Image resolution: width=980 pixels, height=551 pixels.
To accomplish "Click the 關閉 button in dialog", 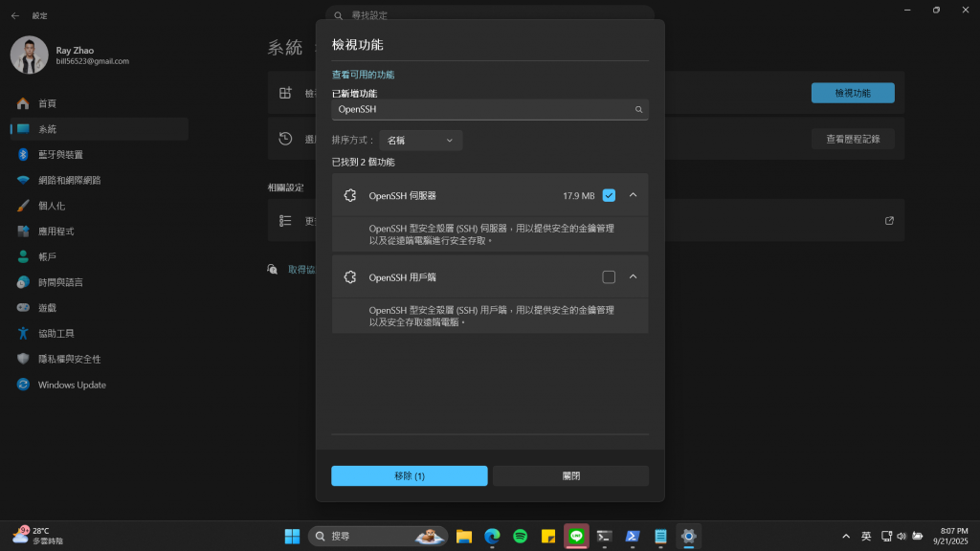I will [x=570, y=476].
